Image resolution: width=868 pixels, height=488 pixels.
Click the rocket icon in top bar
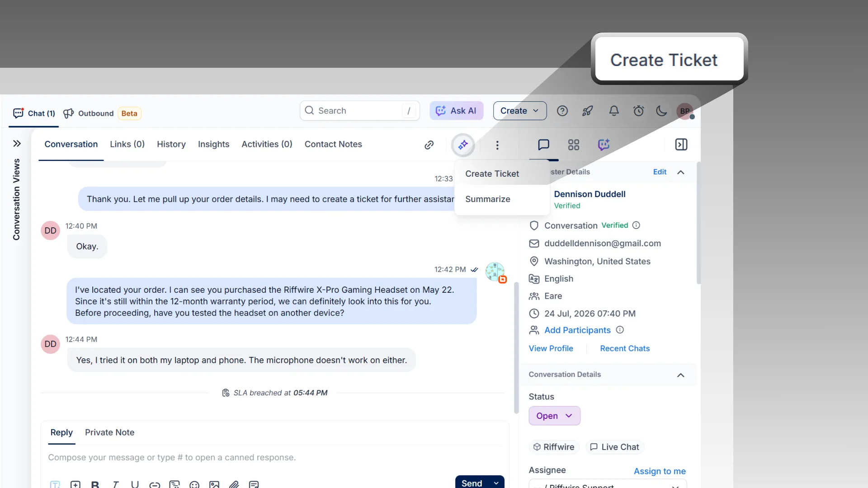pos(587,111)
